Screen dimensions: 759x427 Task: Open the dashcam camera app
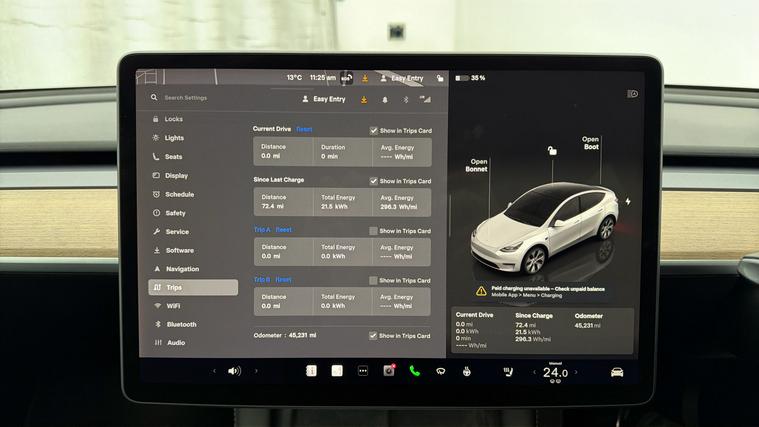(x=389, y=371)
